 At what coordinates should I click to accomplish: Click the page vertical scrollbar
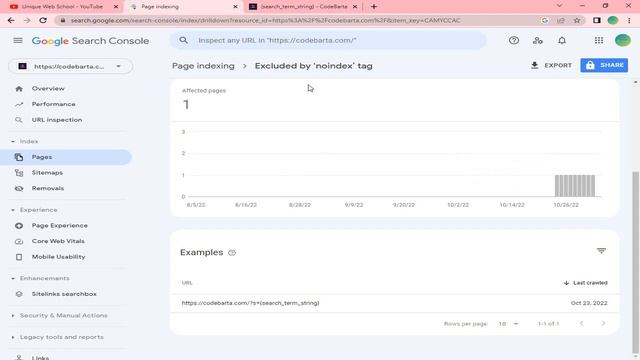[635, 261]
